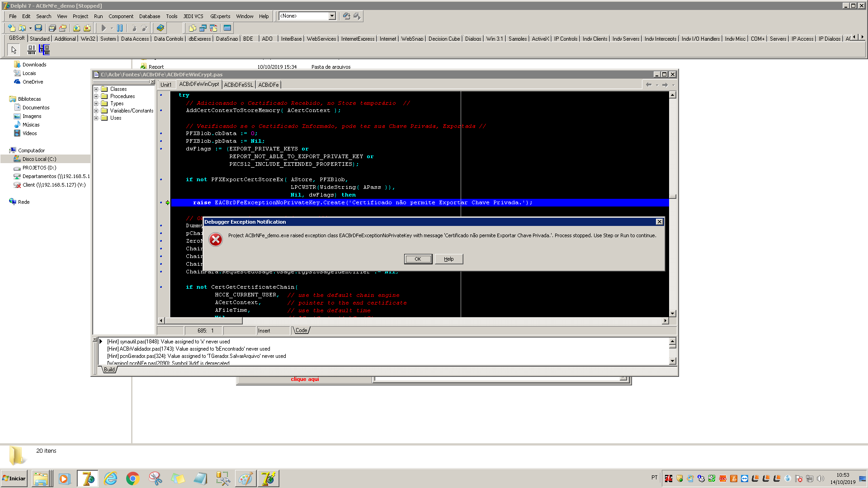868x488 pixels.
Task: Click Help in the exception dialog
Action: (448, 259)
